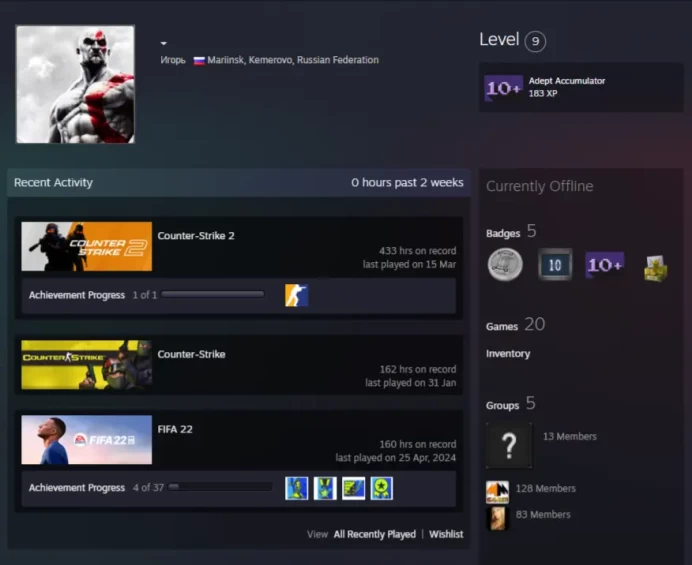Click '162 hrs on record' text

click(418, 369)
